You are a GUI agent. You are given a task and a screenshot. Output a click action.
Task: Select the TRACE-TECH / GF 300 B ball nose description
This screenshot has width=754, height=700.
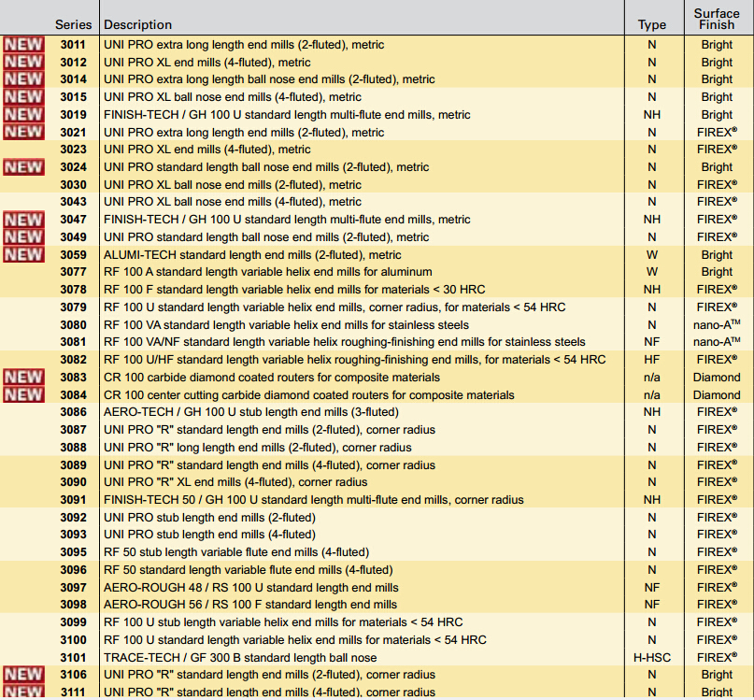pyautogui.click(x=240, y=658)
